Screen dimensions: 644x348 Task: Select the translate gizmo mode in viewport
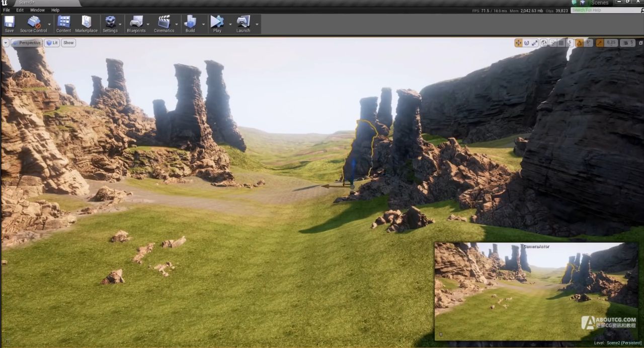(518, 43)
